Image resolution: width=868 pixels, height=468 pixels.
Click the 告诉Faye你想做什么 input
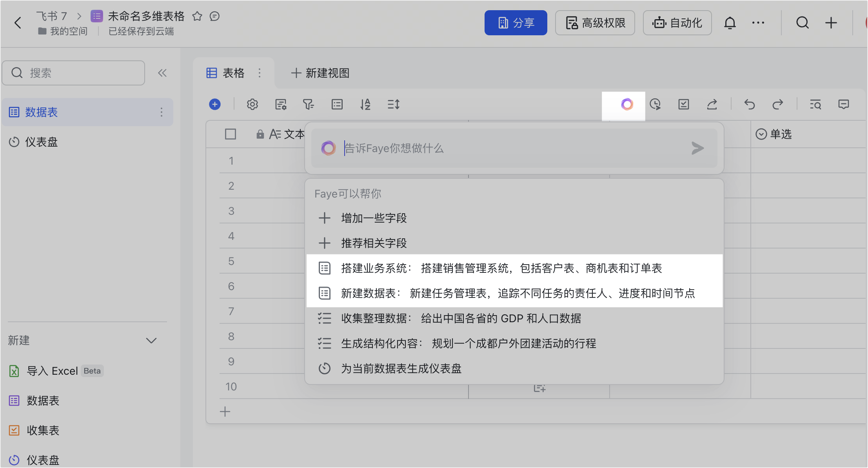point(514,148)
